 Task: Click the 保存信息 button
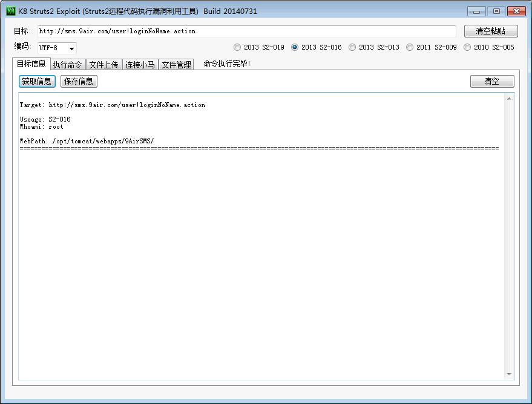(79, 81)
